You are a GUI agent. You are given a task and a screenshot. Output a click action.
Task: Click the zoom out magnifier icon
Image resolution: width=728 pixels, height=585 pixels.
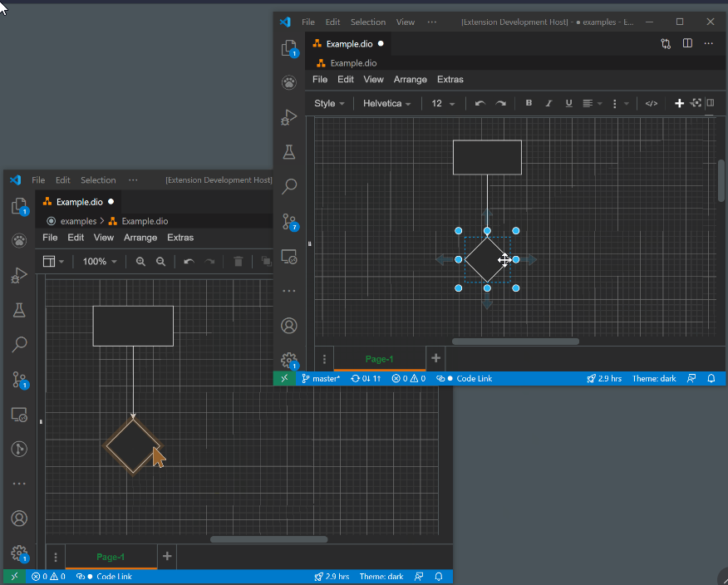(x=161, y=261)
